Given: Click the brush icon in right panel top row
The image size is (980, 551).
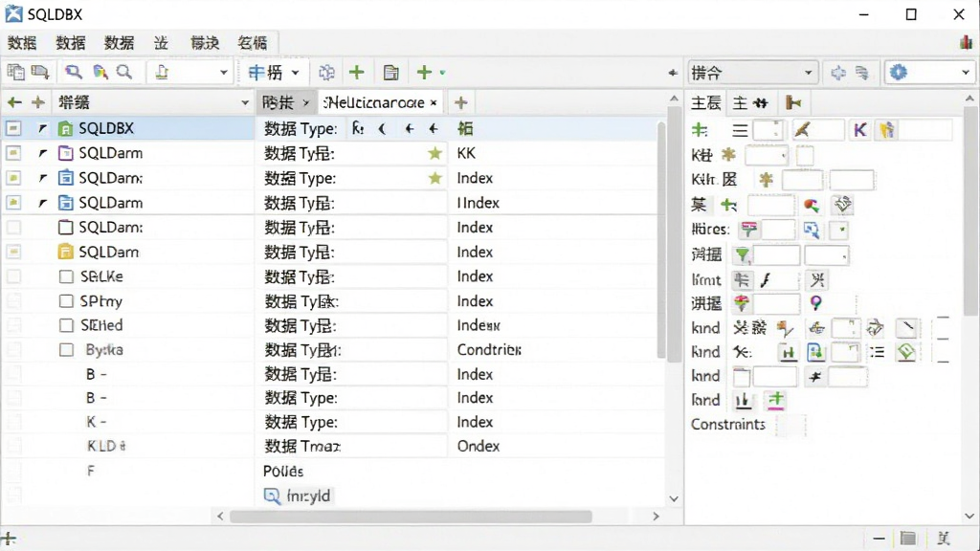Looking at the screenshot, I should pos(803,130).
